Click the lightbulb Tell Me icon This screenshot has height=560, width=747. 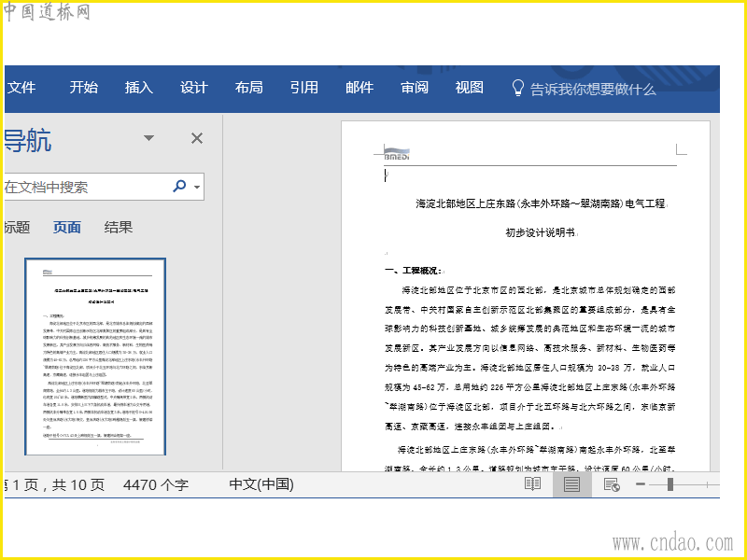pyautogui.click(x=517, y=88)
